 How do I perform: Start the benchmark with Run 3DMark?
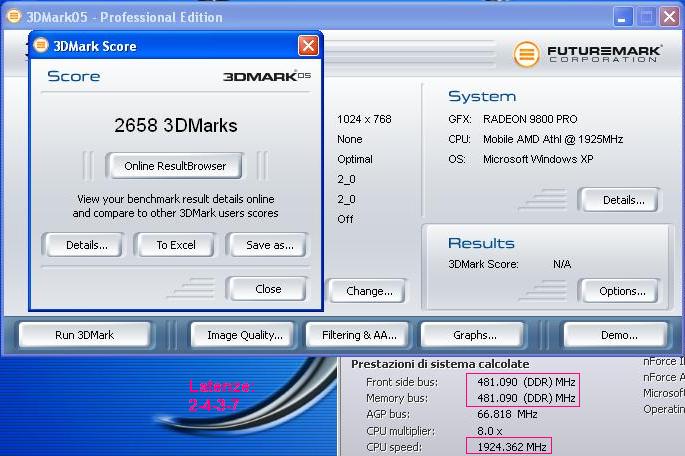(x=84, y=335)
